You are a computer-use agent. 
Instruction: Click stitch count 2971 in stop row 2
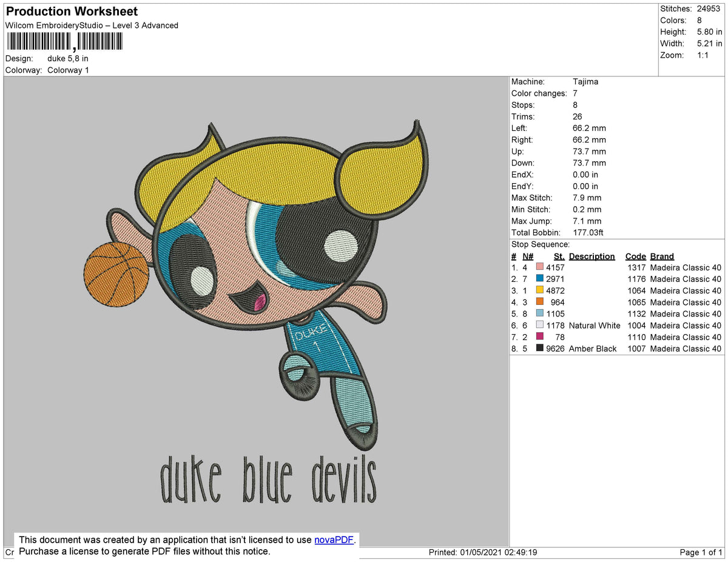(x=555, y=279)
